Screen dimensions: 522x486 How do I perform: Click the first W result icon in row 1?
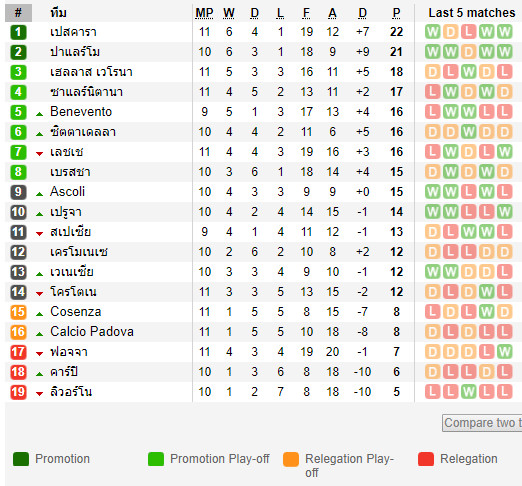pos(432,32)
